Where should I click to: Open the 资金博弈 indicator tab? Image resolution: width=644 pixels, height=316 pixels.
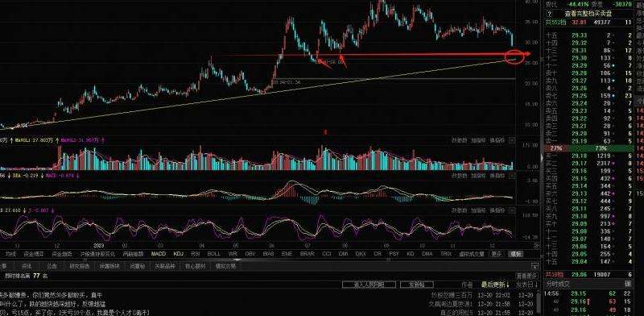[33, 254]
